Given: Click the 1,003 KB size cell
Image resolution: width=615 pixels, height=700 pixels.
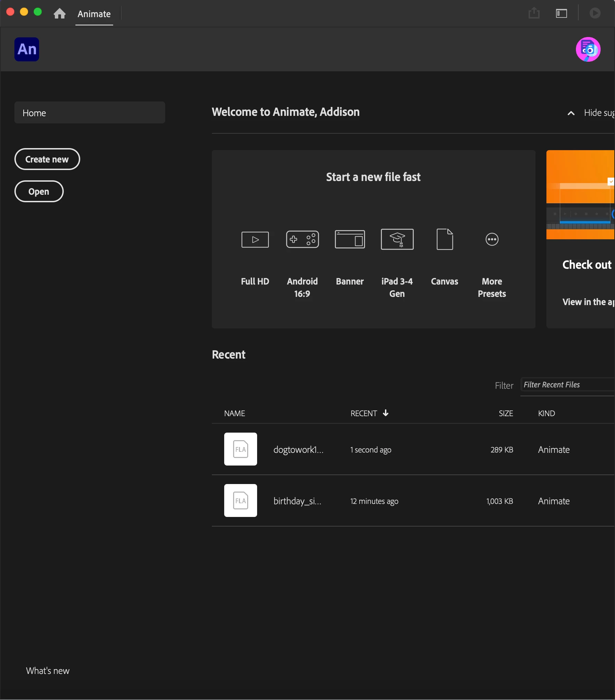Looking at the screenshot, I should point(499,501).
